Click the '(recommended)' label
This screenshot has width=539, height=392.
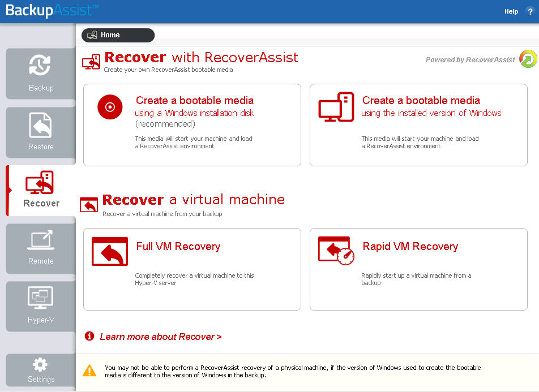coord(165,124)
